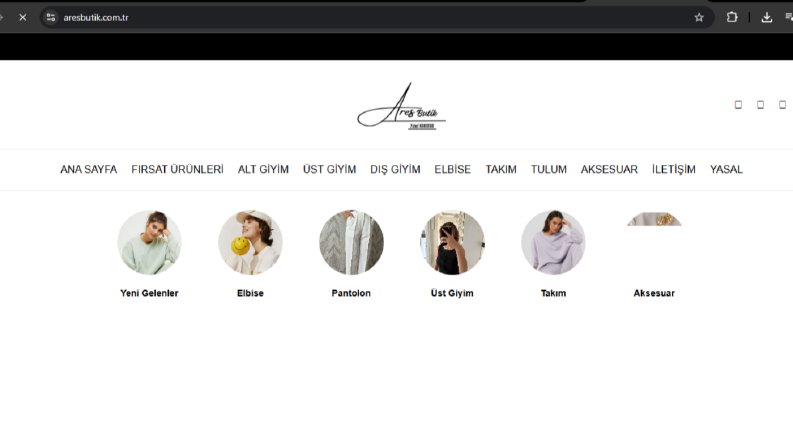
Task: Select Üst Giyim circular thumbnail
Action: (452, 242)
